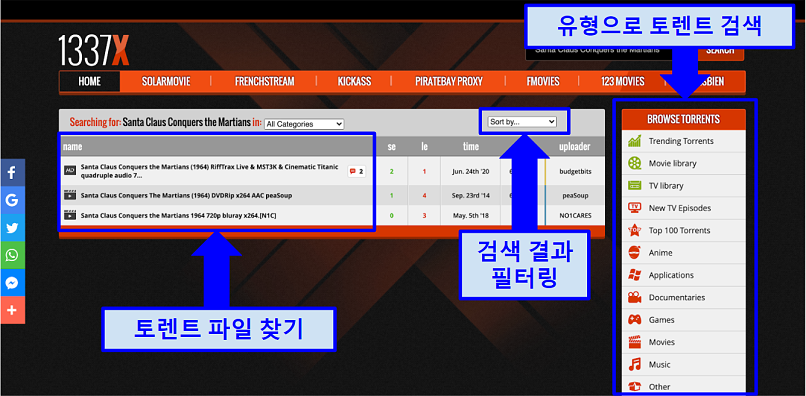Go to the HOME tab
The width and height of the screenshot is (806, 396).
point(89,81)
